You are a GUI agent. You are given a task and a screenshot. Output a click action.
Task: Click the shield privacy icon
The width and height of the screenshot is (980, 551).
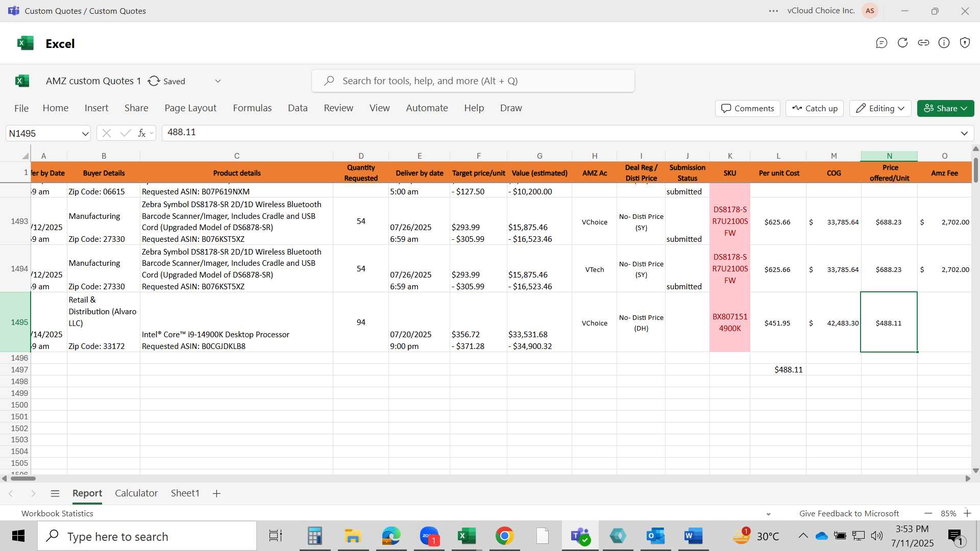pos(965,43)
